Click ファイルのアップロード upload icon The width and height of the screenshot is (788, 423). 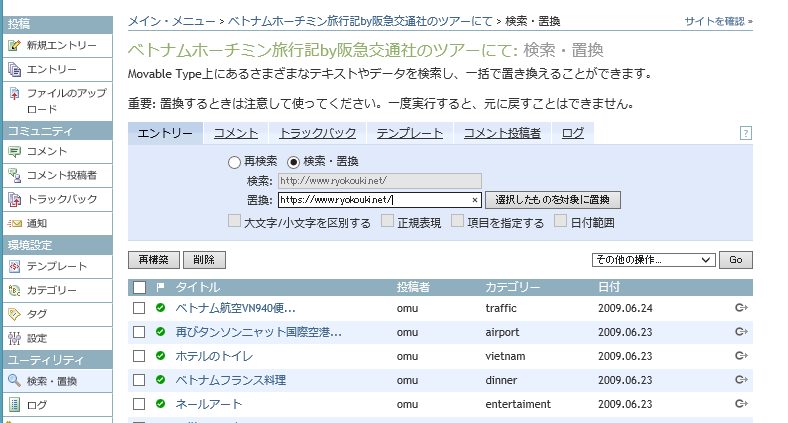click(x=14, y=93)
